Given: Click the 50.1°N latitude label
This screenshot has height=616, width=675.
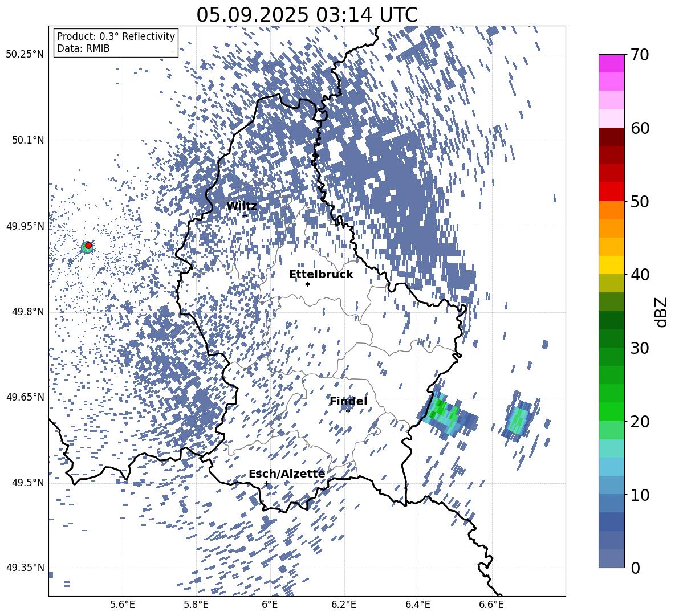Looking at the screenshot, I should [x=28, y=140].
